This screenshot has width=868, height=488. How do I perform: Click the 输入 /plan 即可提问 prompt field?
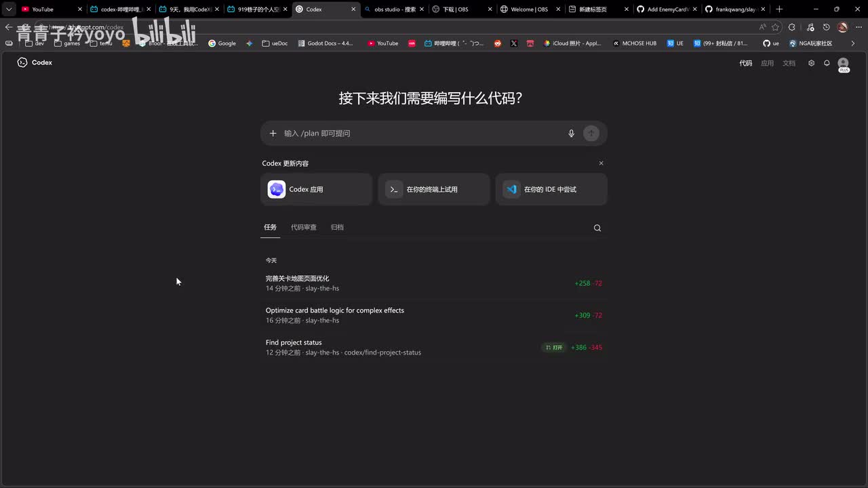422,134
